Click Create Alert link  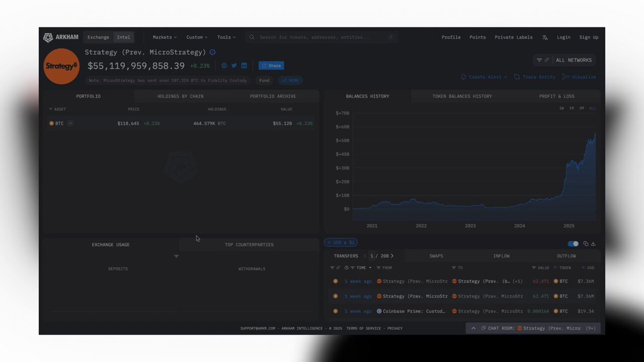pyautogui.click(x=484, y=77)
